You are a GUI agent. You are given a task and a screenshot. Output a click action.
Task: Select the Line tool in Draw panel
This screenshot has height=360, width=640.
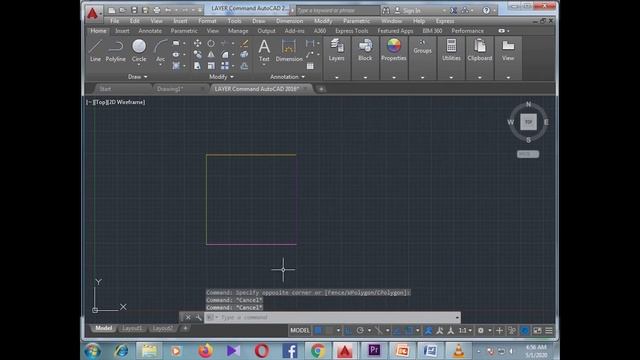(95, 50)
